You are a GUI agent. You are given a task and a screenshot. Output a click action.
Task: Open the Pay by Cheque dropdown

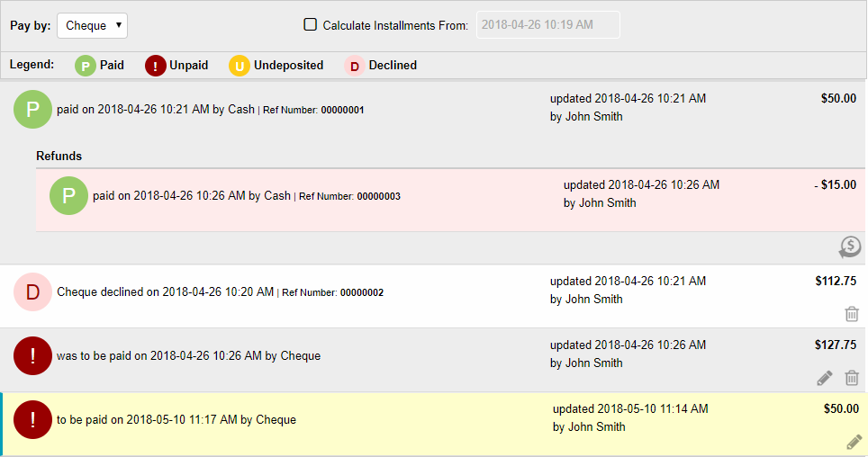point(92,25)
